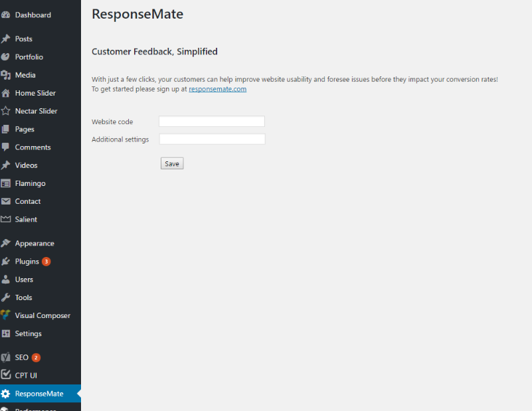Click the Salient crown icon
The height and width of the screenshot is (411, 532).
(x=5, y=219)
